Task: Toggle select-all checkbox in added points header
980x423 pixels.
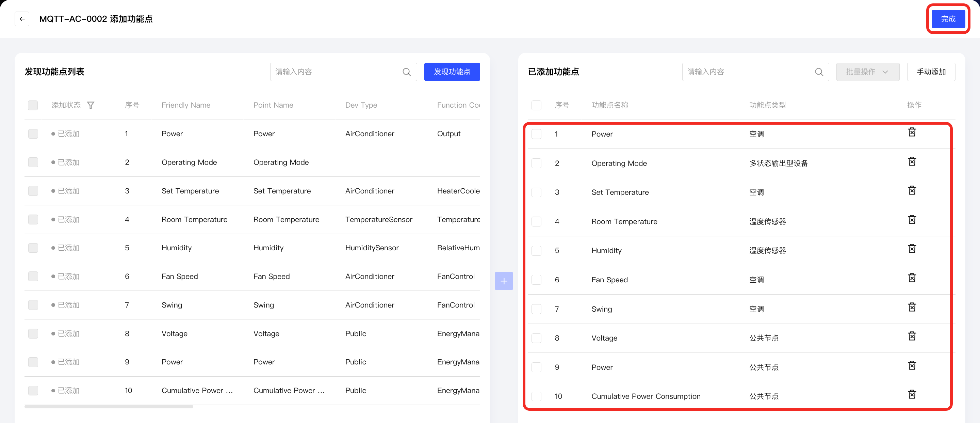Action: pyautogui.click(x=536, y=106)
